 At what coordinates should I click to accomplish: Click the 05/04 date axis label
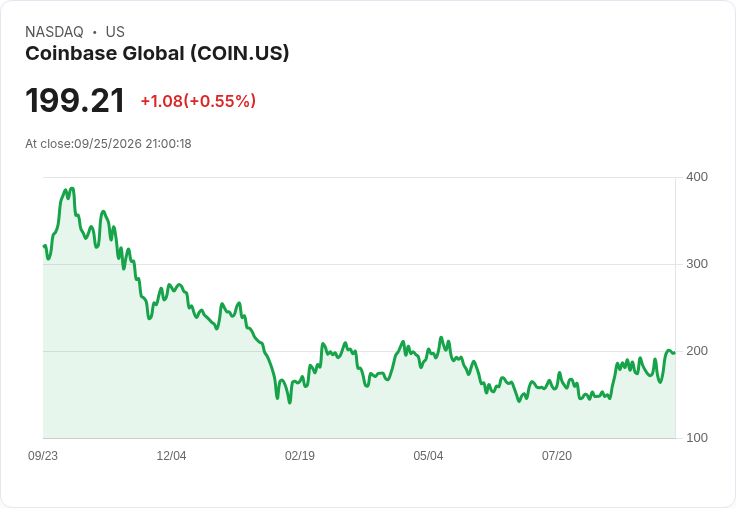(x=428, y=456)
